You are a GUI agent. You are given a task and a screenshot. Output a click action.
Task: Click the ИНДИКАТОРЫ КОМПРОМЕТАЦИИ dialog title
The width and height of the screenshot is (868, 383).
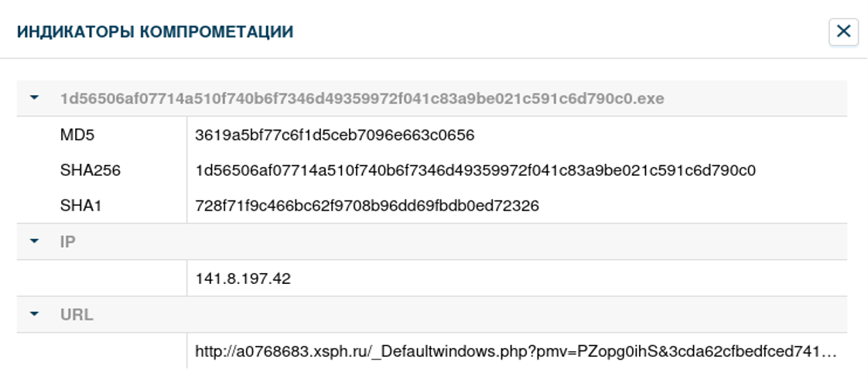[x=155, y=32]
